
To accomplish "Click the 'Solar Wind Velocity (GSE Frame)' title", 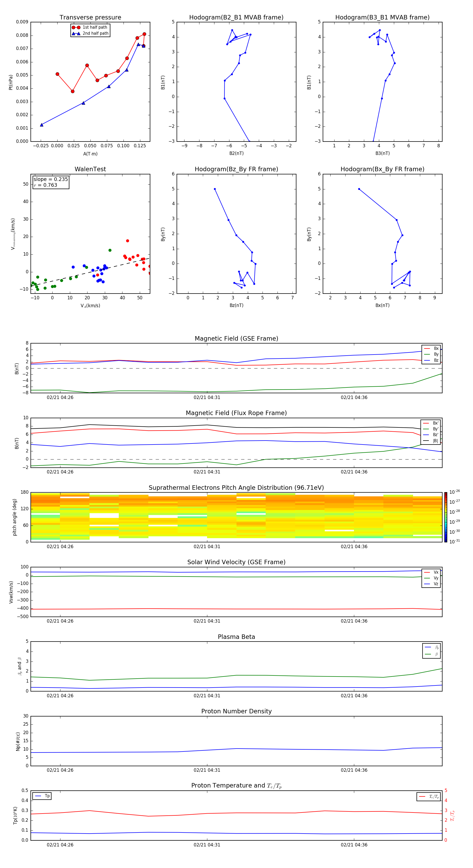I will click(236, 562).
